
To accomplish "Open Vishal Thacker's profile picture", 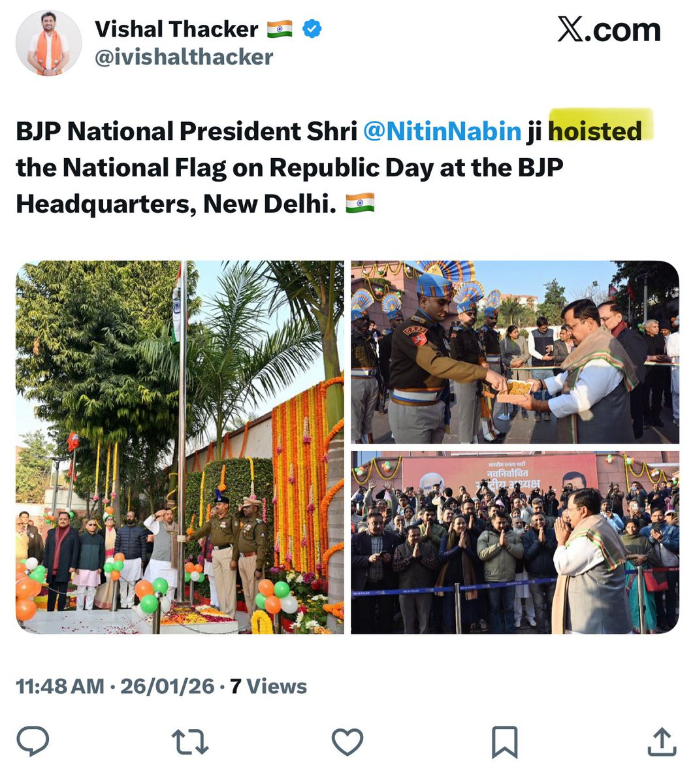I will [48, 43].
